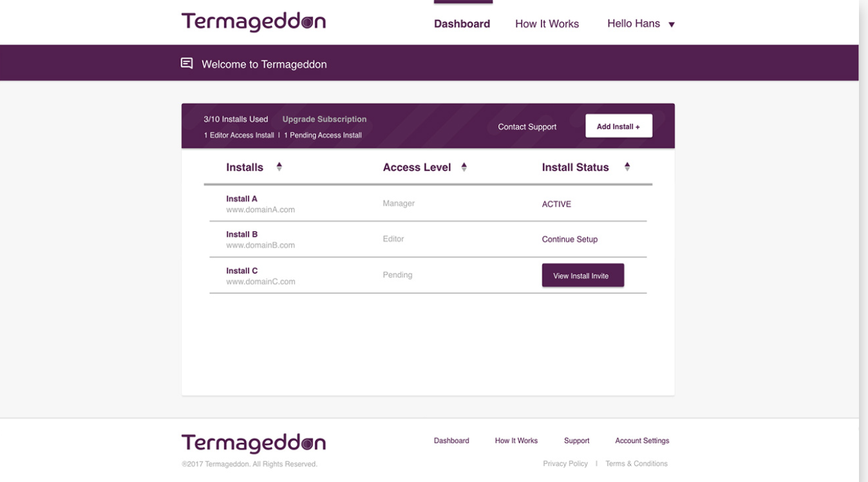This screenshot has height=482, width=868.
Task: Click the Editor access level cell
Action: (393, 238)
